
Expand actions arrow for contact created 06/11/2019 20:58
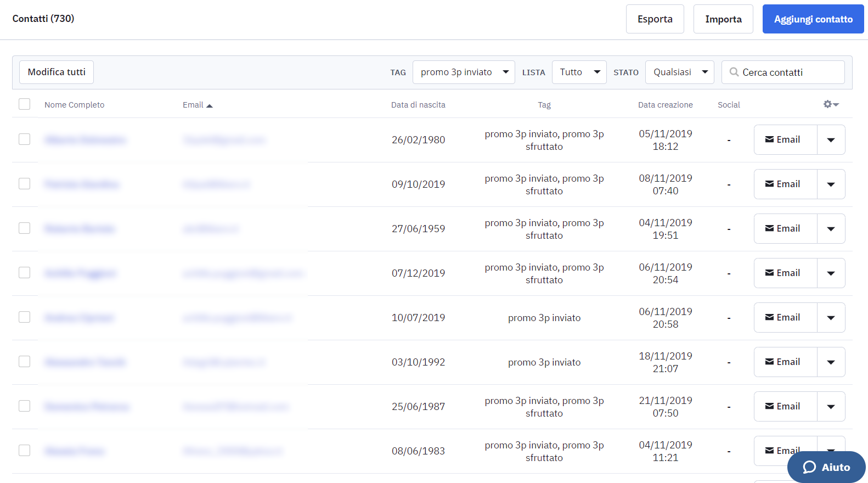(x=831, y=318)
